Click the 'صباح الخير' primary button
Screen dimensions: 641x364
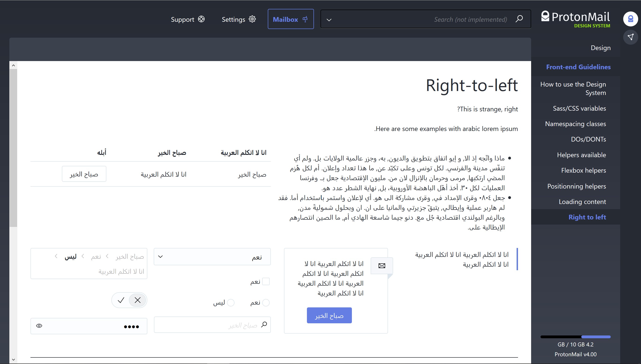click(329, 315)
